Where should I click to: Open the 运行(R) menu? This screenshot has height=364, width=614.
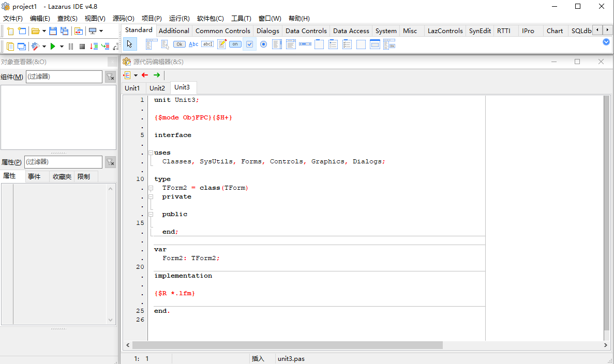[179, 19]
